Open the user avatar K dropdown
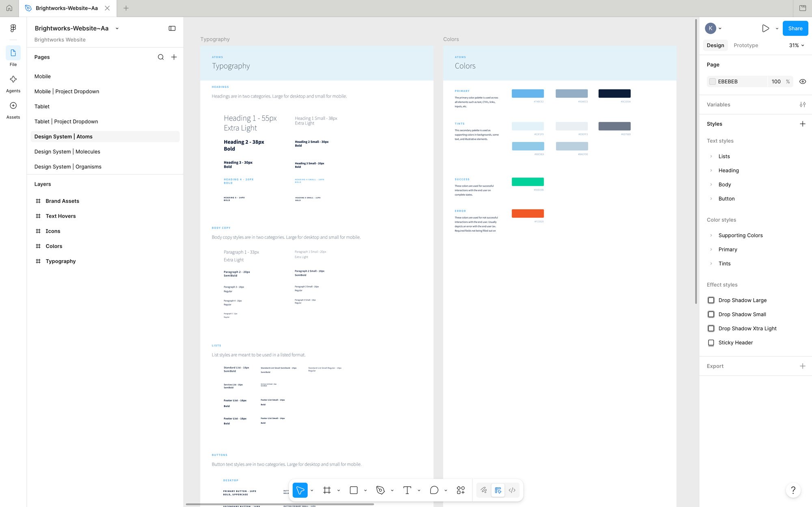This screenshot has width=812, height=507. pyautogui.click(x=713, y=28)
